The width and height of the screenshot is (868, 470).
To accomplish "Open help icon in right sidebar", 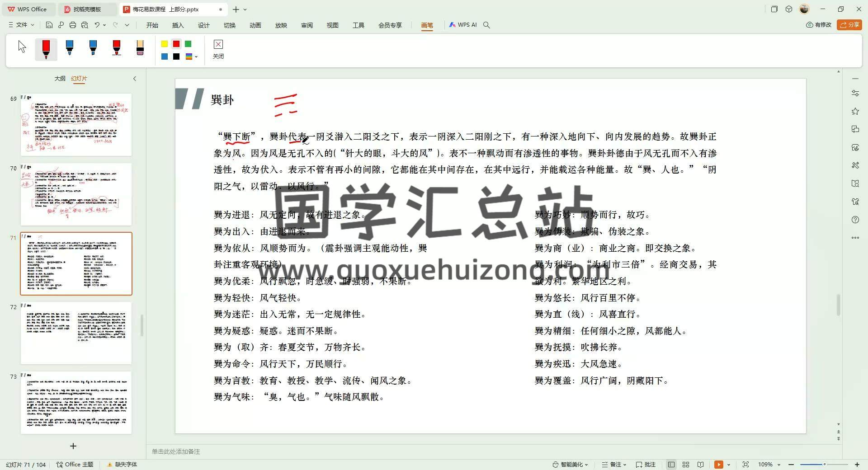I will point(855,220).
